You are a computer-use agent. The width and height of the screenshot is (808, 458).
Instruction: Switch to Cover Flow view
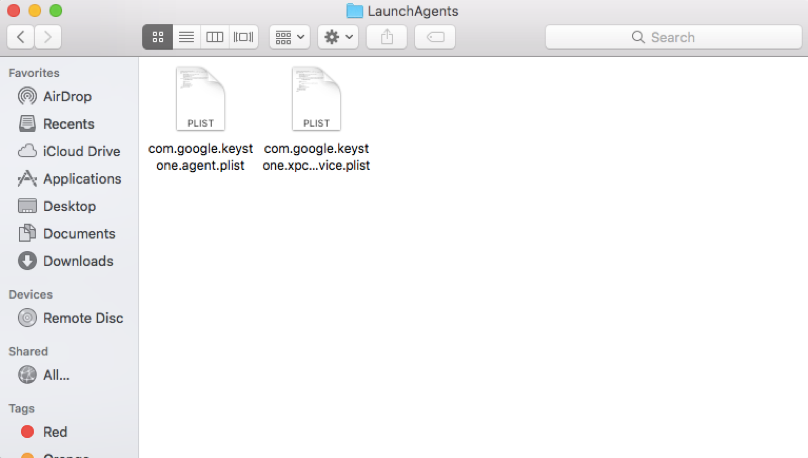click(x=243, y=37)
